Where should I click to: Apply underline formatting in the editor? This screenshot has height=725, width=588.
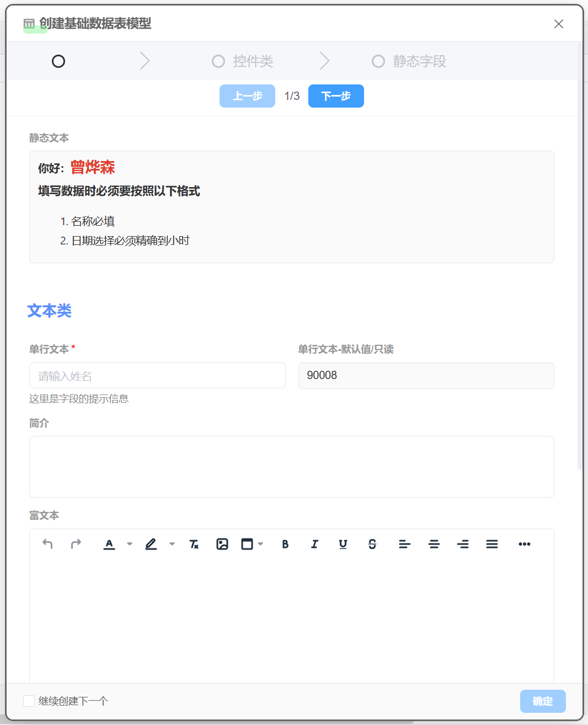point(343,544)
